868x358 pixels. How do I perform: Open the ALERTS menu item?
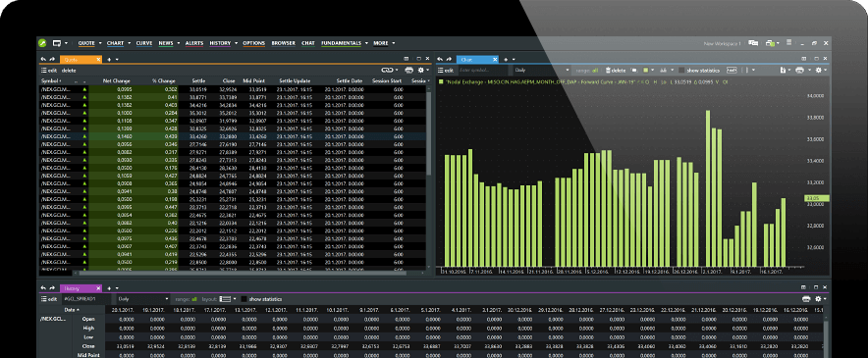(194, 42)
